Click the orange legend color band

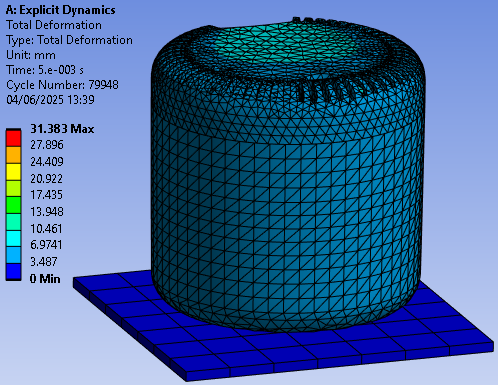click(13, 155)
